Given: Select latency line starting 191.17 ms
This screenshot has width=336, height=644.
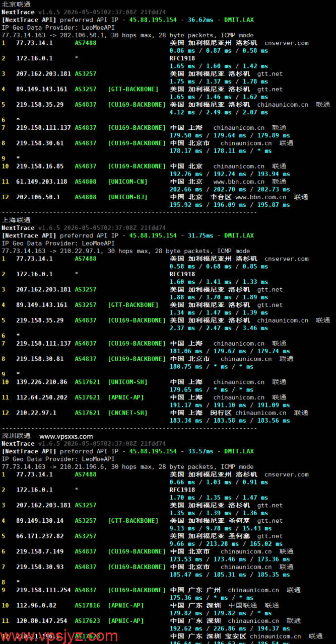Looking at the screenshot, I should (230, 405).
